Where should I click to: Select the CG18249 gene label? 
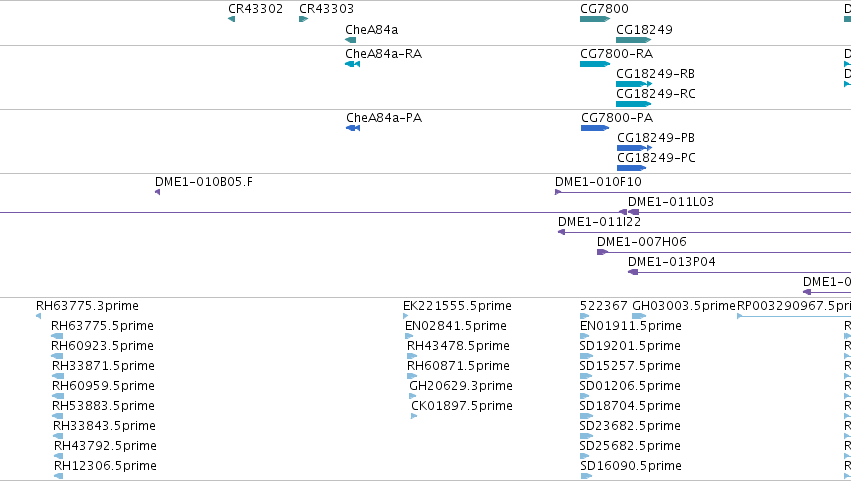[644, 30]
